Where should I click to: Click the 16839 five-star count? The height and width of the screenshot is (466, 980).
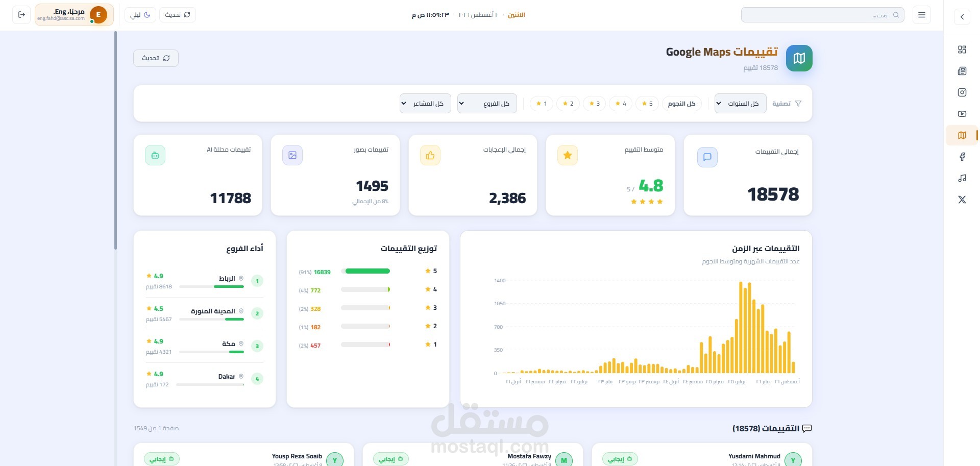point(322,272)
